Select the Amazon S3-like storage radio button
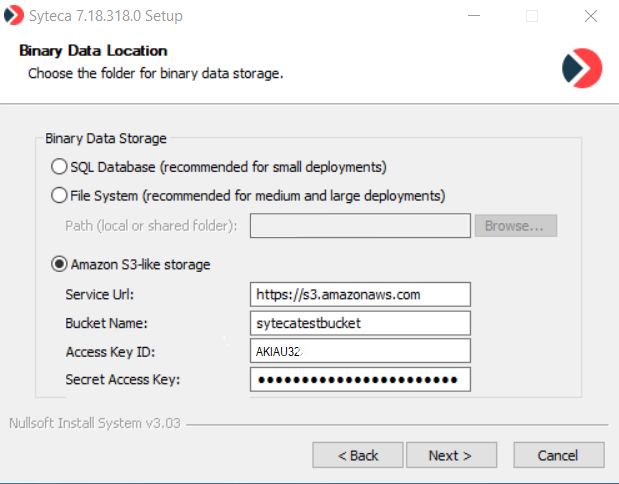 [60, 265]
